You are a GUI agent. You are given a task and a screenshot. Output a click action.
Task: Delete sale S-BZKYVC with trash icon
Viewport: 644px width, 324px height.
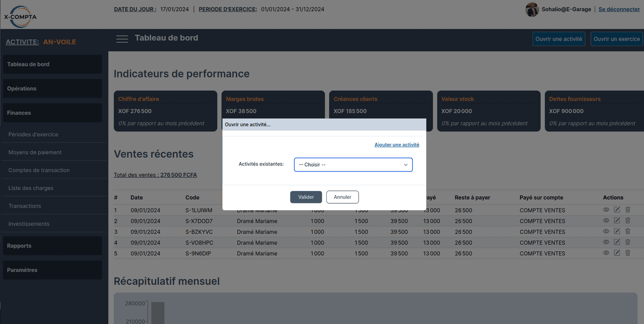coord(627,231)
